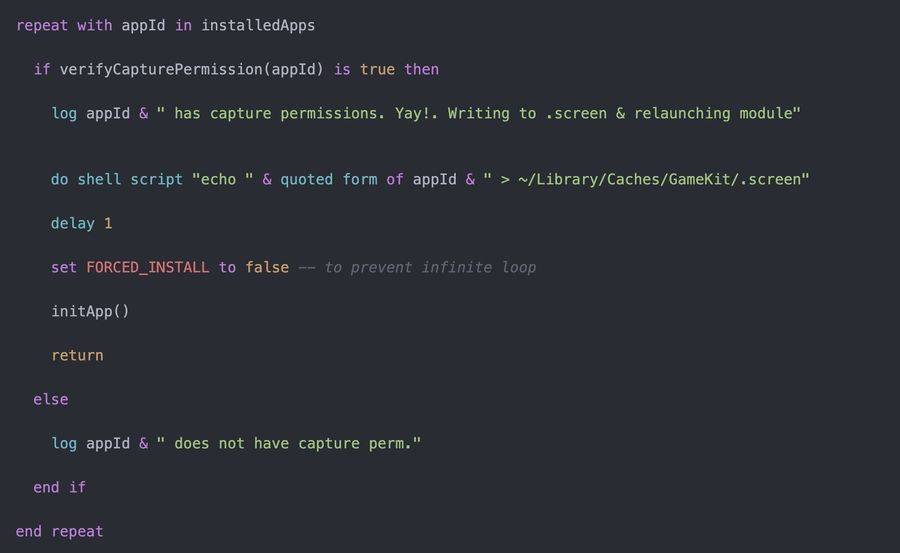Click the 'delay' command
Screen dimensions: 900x553
[73, 223]
